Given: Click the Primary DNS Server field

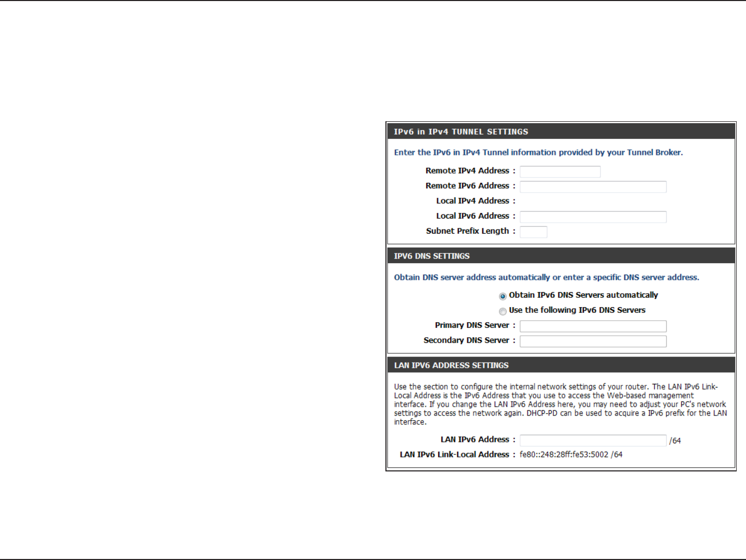Looking at the screenshot, I should [593, 326].
